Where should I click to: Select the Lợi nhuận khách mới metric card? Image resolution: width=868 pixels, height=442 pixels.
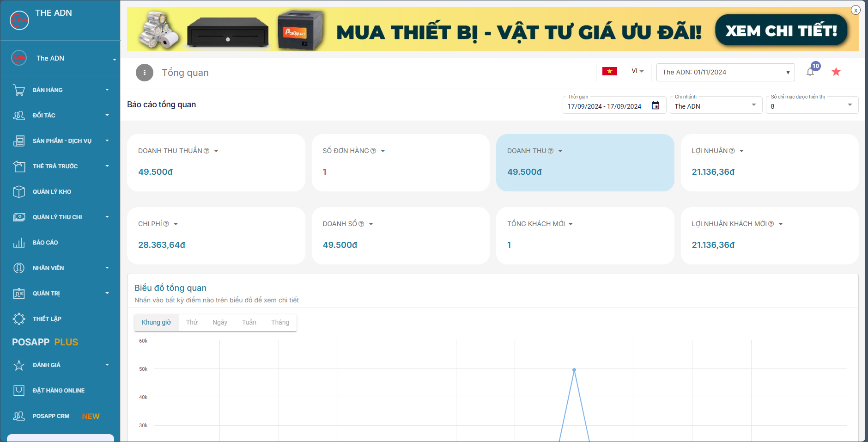tap(770, 236)
